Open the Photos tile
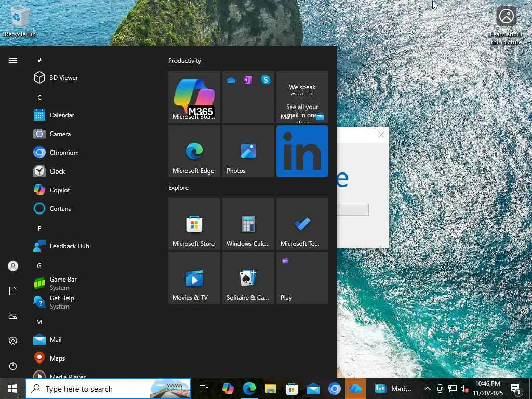 click(248, 151)
